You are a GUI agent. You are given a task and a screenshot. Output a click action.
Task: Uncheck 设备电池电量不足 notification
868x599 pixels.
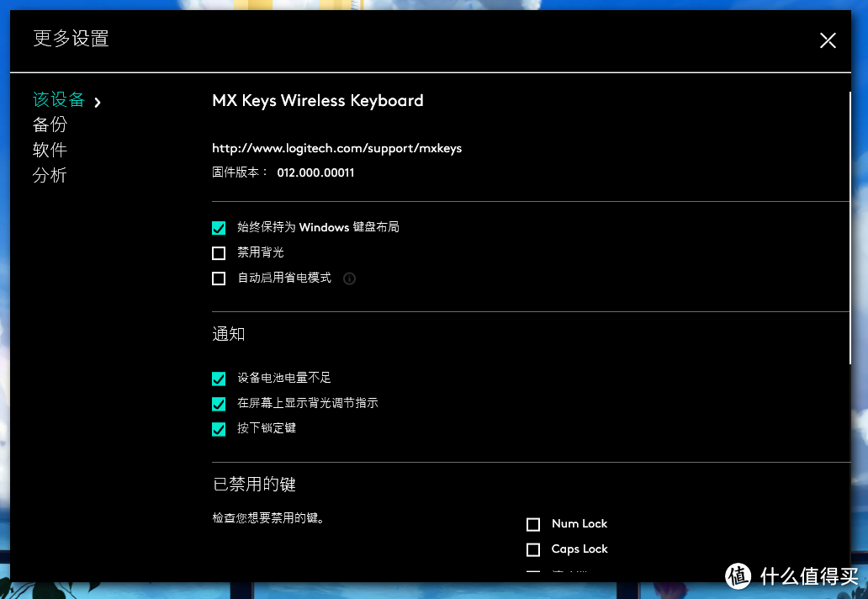[219, 379]
